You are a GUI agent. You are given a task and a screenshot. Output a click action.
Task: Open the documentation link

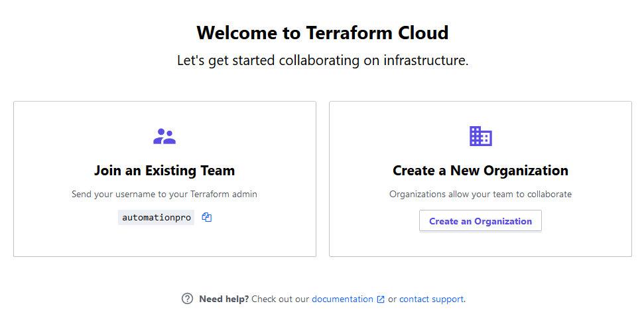pos(342,299)
